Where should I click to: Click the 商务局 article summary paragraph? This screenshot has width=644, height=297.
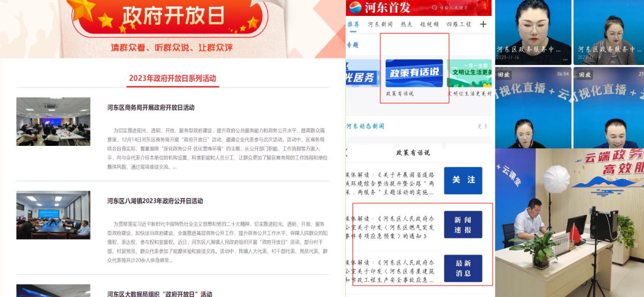pos(217,149)
